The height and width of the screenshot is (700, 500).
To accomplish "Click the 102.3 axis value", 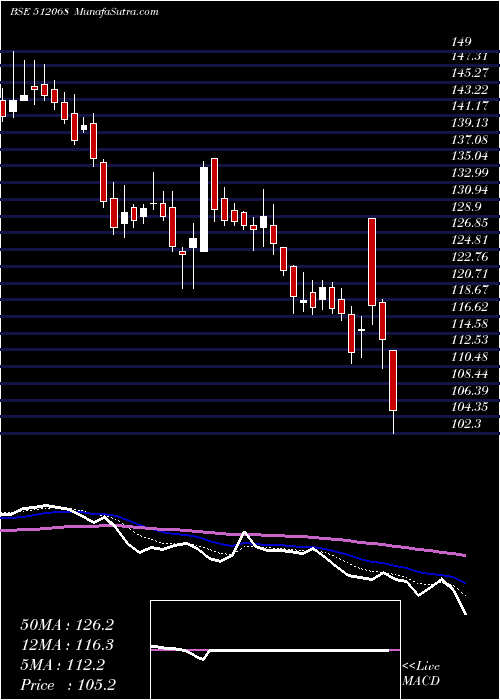I will (466, 424).
